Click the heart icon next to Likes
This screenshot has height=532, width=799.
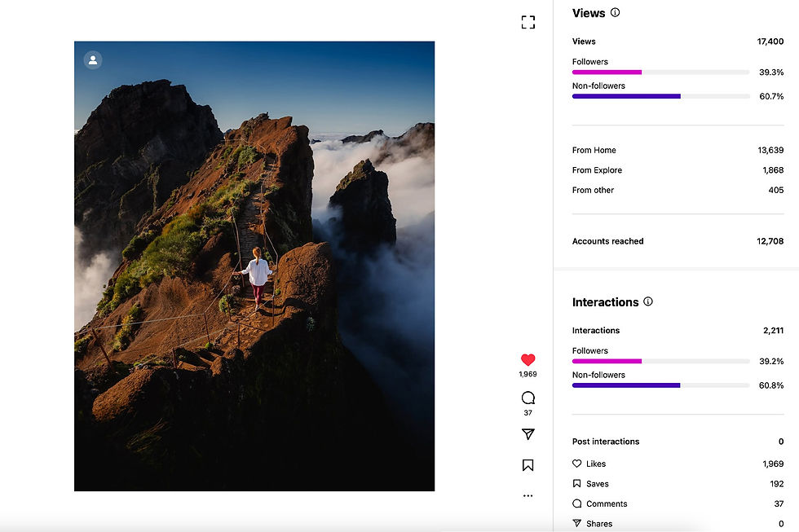pyautogui.click(x=577, y=464)
